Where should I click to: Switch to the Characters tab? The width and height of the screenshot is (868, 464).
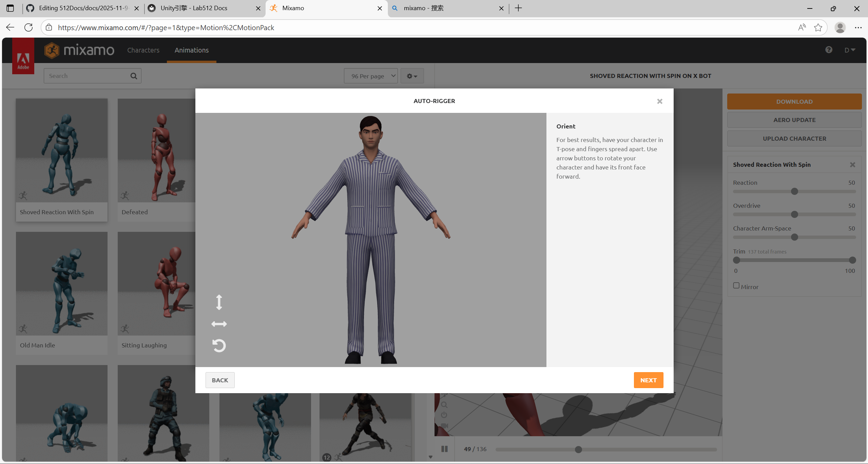pos(143,50)
